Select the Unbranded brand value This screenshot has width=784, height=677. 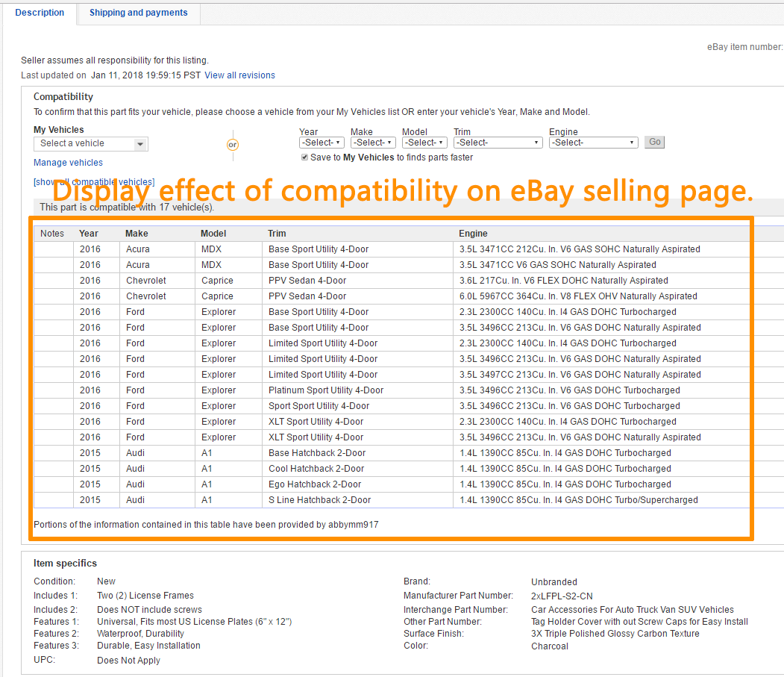(554, 582)
